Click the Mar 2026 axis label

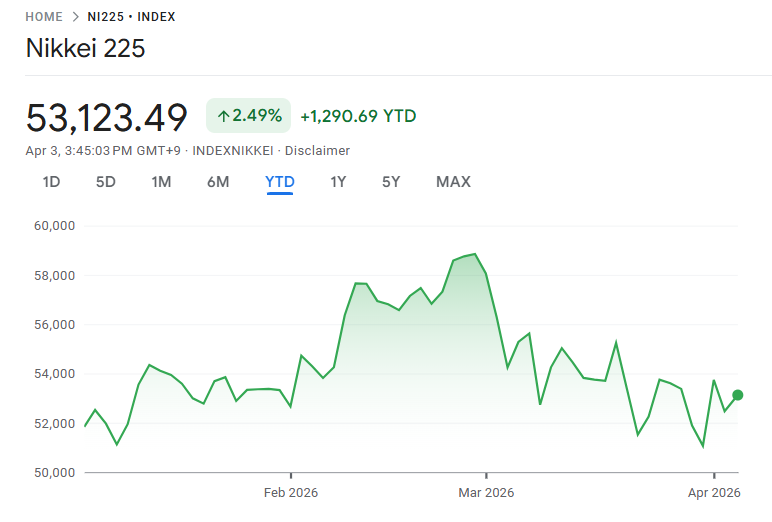486,492
